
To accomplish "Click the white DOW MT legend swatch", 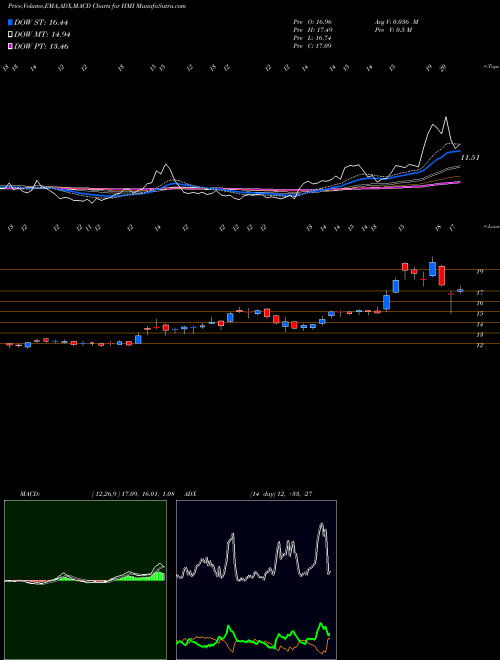I will pos(10,35).
